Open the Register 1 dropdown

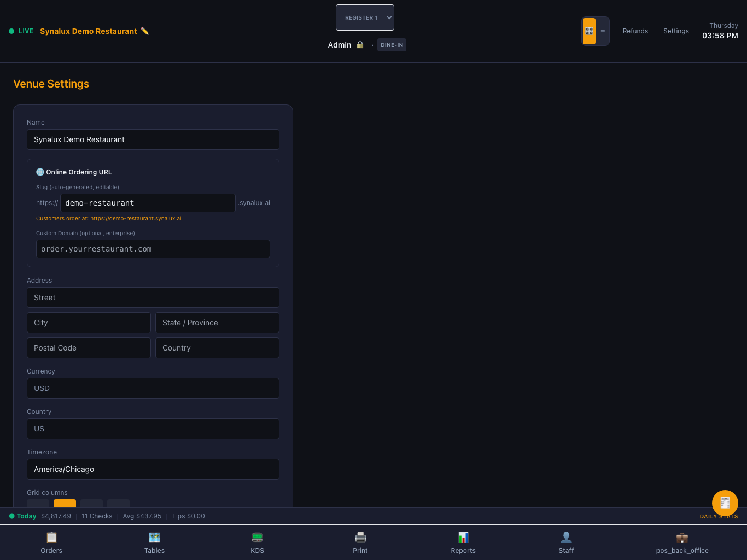coord(365,17)
